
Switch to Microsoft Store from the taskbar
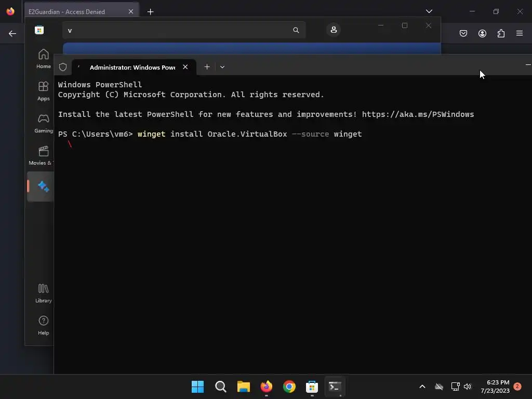click(312, 387)
